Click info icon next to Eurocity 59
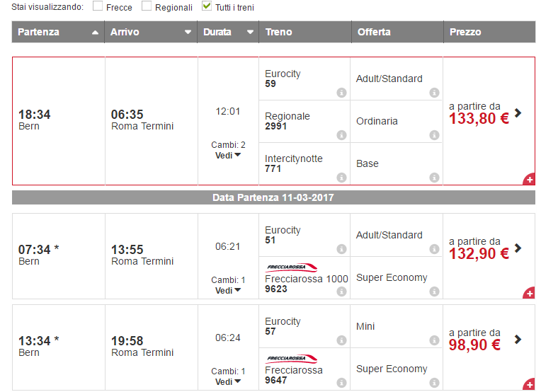Viewport: 541px width, 392px height. (x=341, y=93)
